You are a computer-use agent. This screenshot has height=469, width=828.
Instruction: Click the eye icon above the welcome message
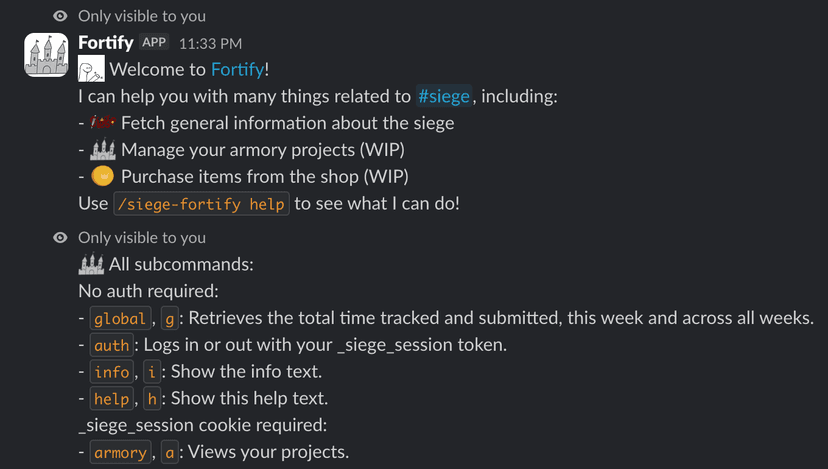(61, 16)
